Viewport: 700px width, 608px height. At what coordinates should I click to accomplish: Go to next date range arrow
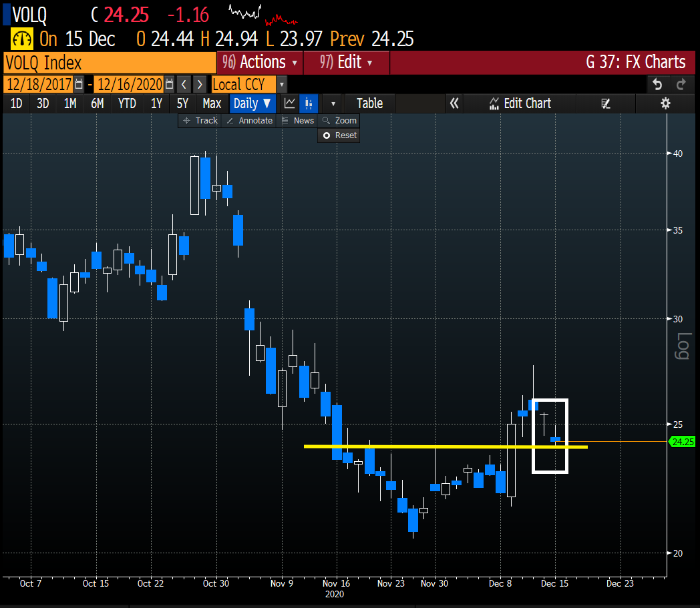click(x=200, y=84)
